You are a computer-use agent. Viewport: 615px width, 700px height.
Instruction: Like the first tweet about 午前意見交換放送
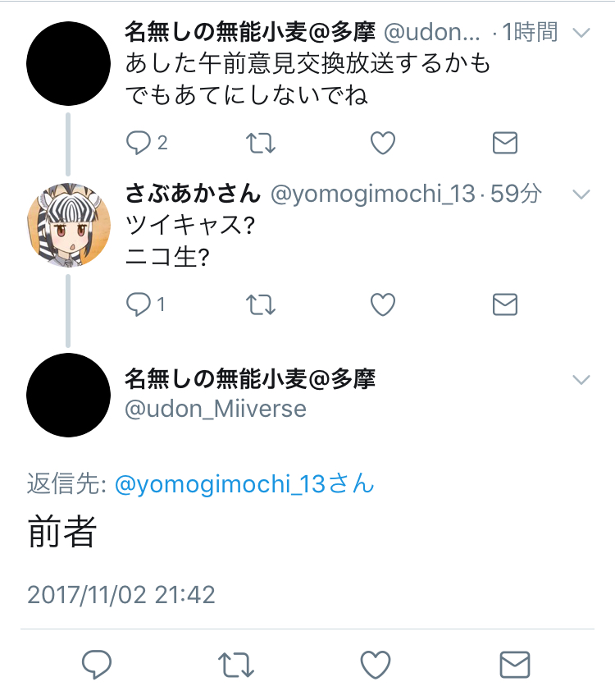[x=383, y=143]
